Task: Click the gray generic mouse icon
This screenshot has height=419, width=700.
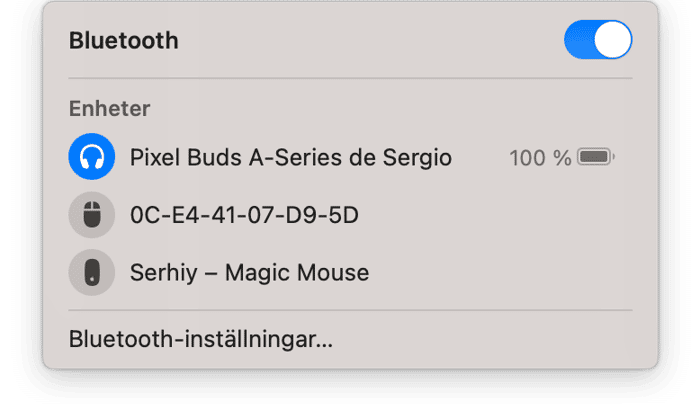Action: pos(92,214)
